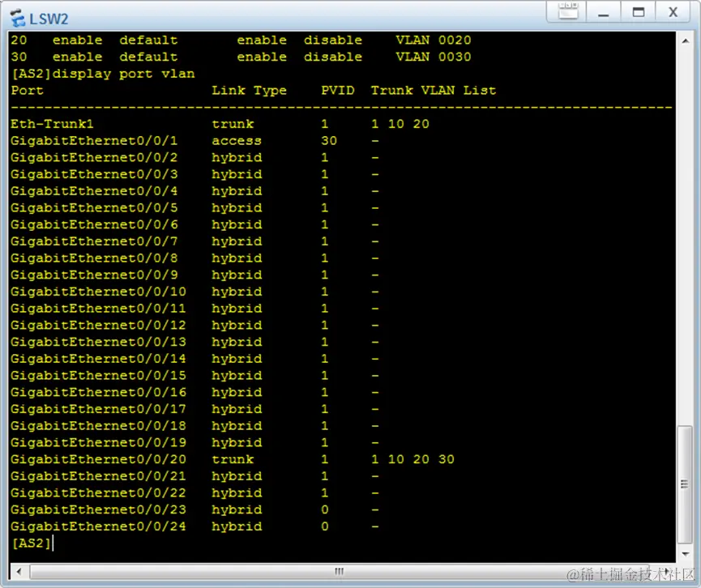
Task: Maximize the LSW2 window
Action: click(639, 11)
